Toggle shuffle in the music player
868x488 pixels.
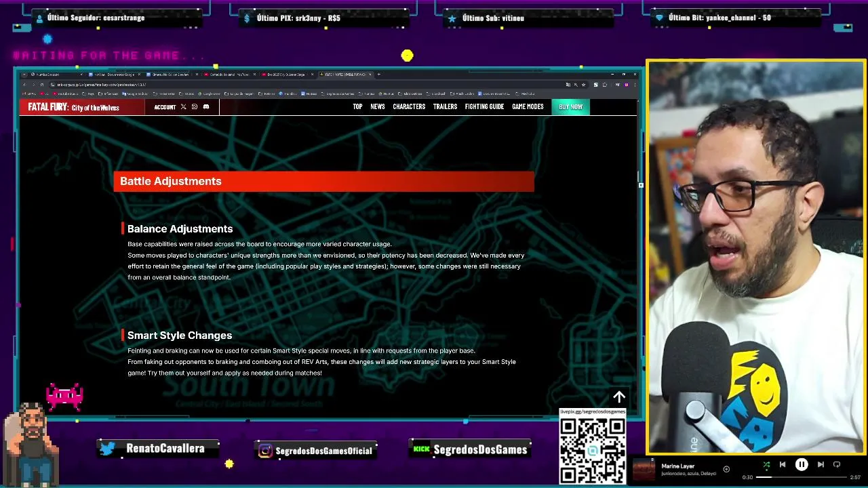coord(766,464)
